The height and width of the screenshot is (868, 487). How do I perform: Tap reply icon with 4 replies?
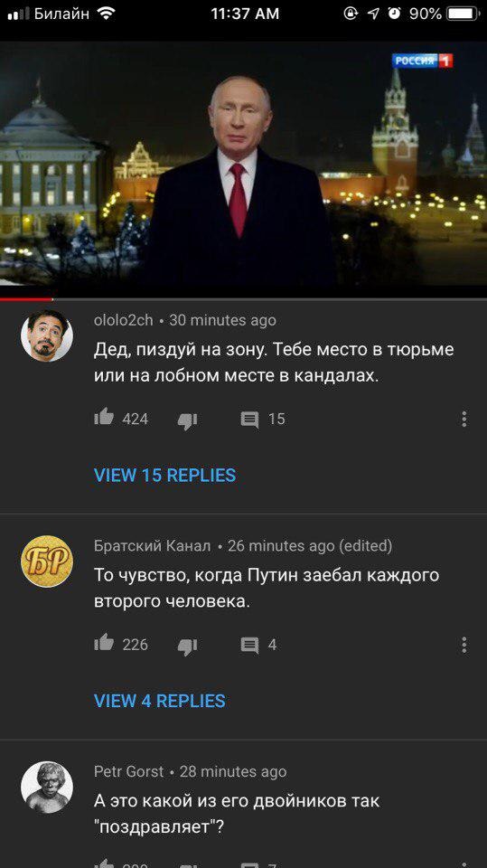point(249,646)
